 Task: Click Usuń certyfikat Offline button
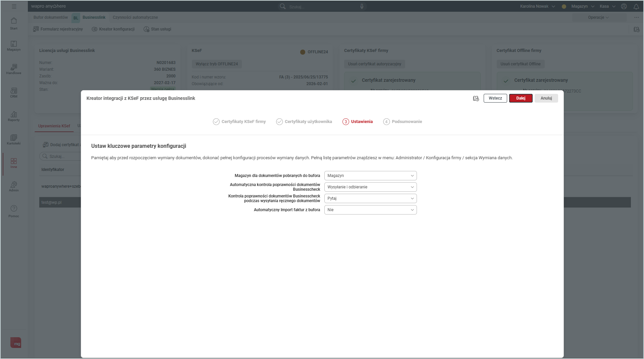pos(521,64)
